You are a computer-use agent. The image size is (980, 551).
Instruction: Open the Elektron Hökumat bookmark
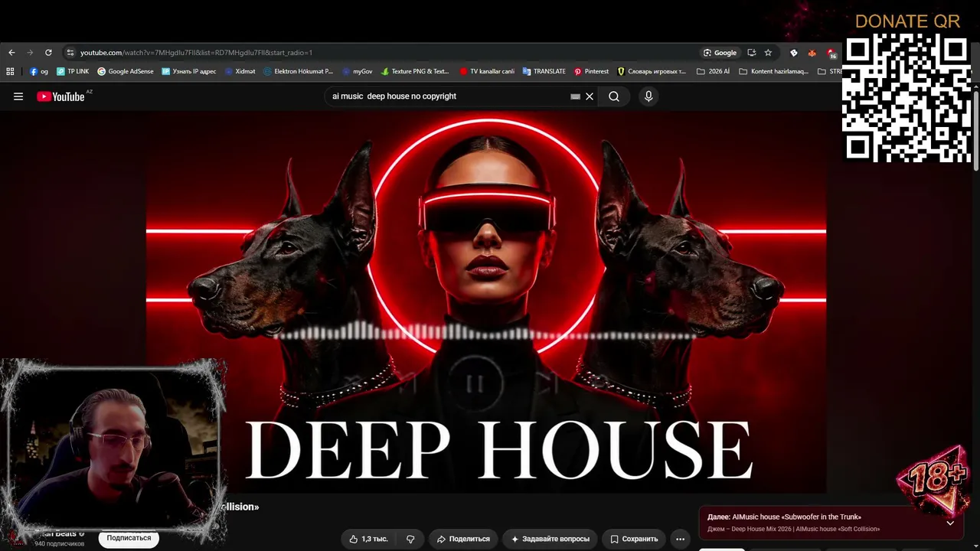(x=299, y=71)
